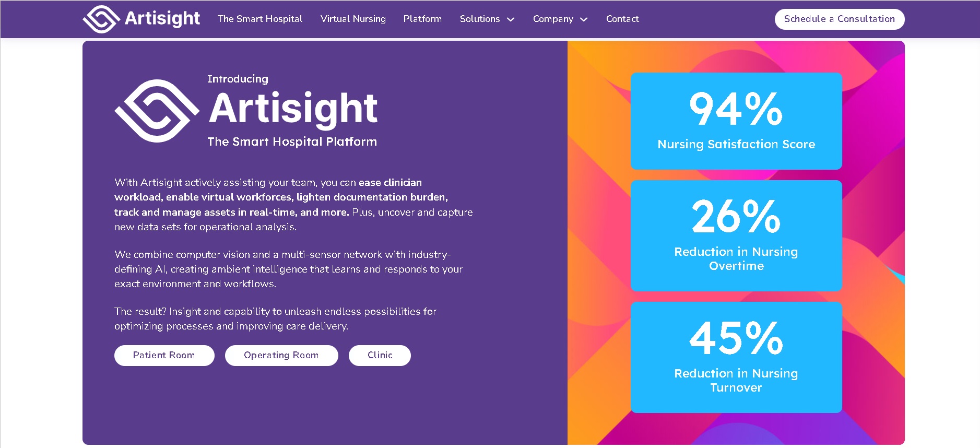Open the Platform nav link

(x=422, y=19)
